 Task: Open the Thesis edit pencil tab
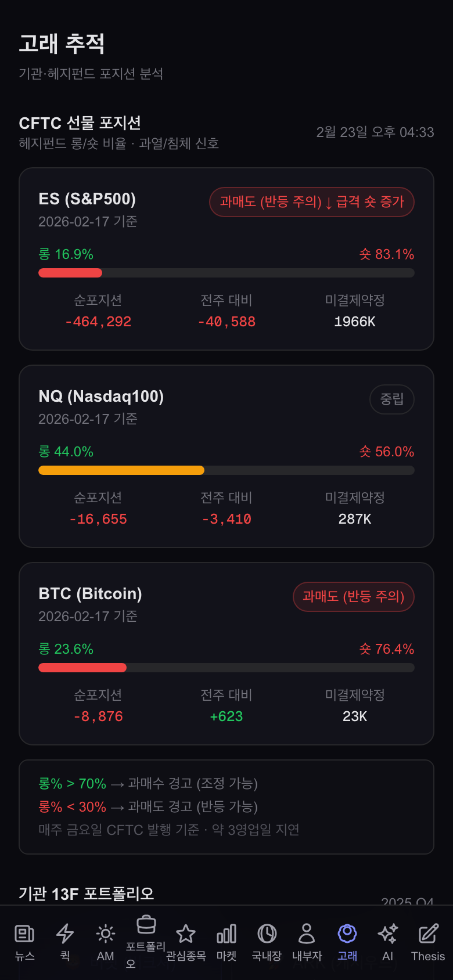pyautogui.click(x=428, y=934)
